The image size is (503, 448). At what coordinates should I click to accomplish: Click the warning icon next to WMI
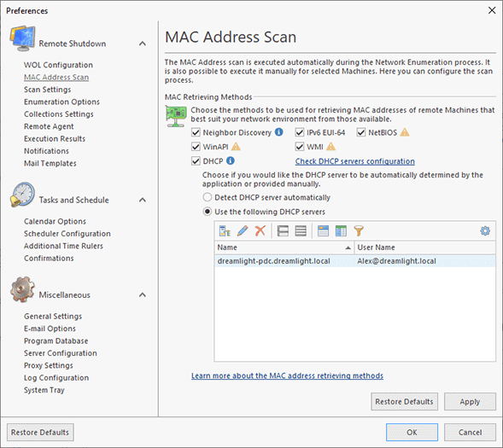330,147
